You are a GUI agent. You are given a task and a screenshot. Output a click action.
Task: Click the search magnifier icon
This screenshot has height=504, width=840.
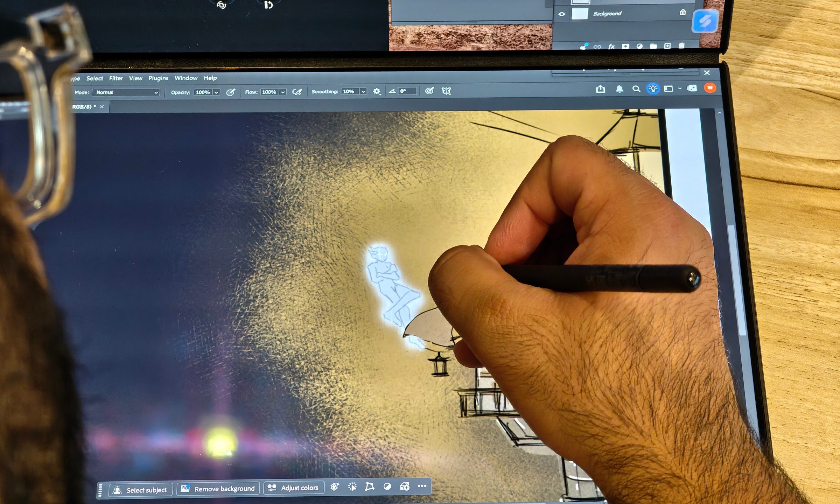[636, 89]
